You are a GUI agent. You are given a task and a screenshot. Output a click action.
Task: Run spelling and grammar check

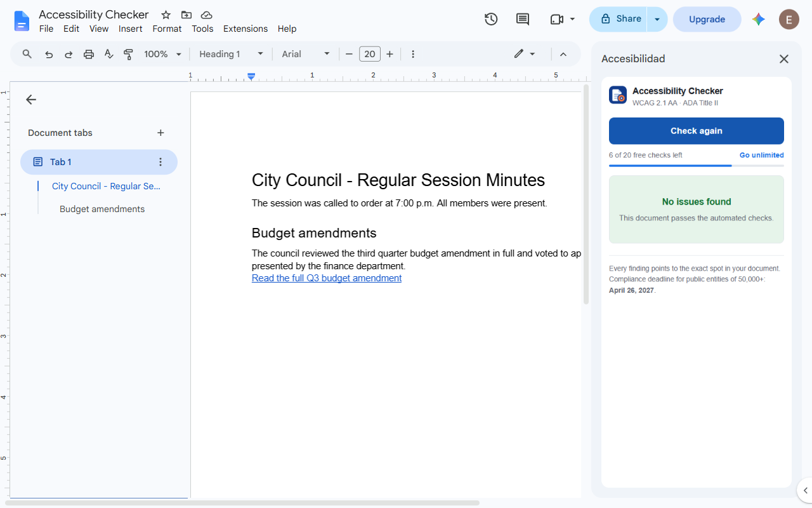[x=108, y=54]
